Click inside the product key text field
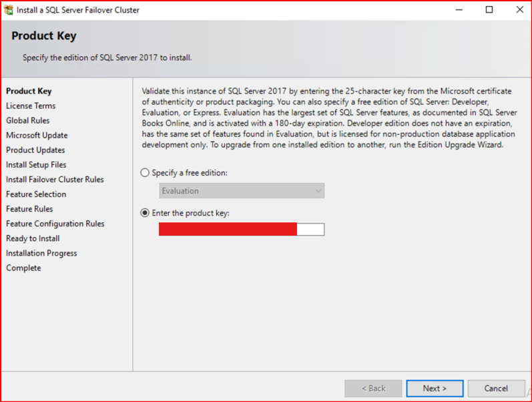The image size is (532, 402). tap(242, 229)
